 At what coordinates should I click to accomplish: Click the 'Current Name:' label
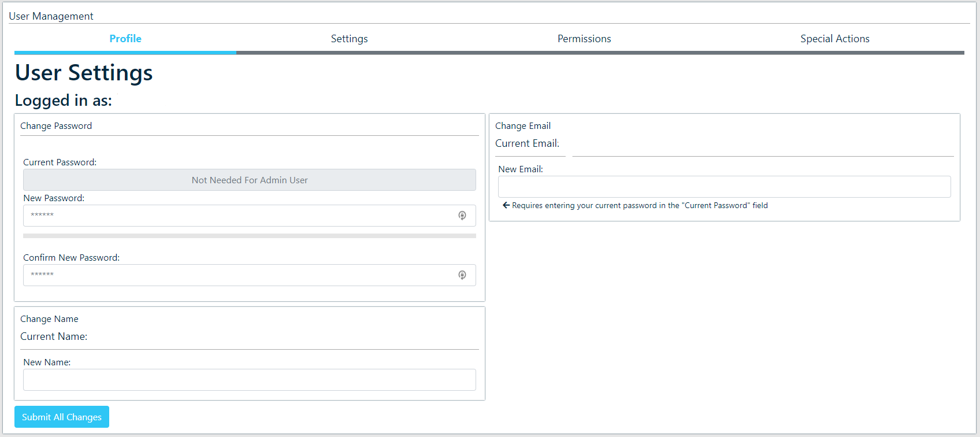54,336
